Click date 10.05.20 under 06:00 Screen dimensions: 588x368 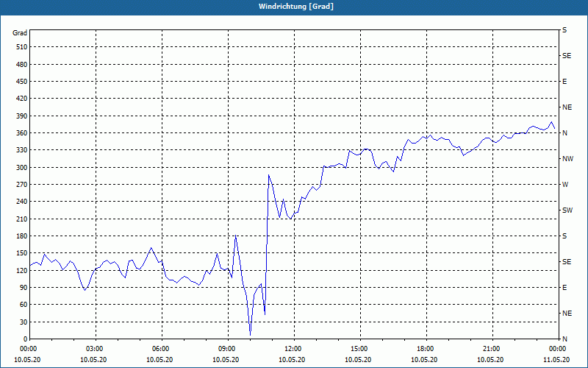pos(159,360)
